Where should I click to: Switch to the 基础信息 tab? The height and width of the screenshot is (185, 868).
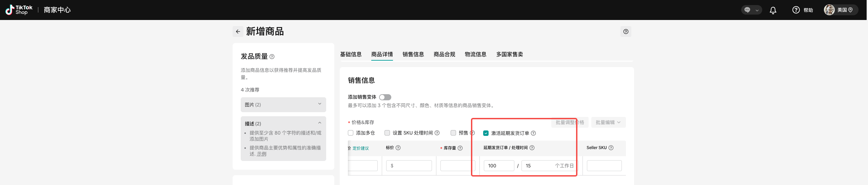pyautogui.click(x=351, y=54)
